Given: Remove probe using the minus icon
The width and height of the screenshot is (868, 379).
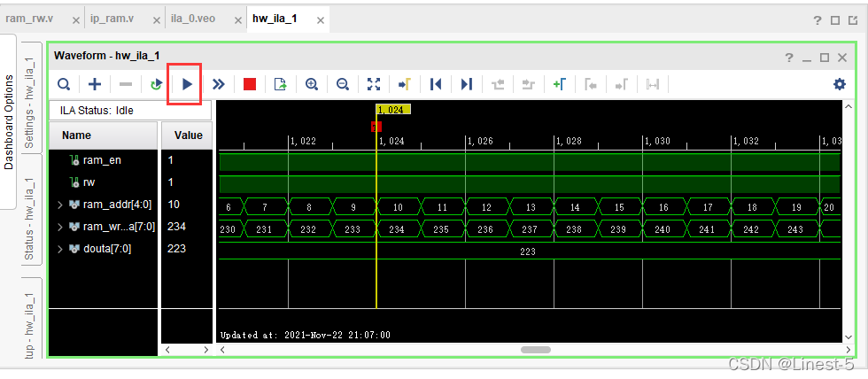Looking at the screenshot, I should pyautogui.click(x=126, y=84).
